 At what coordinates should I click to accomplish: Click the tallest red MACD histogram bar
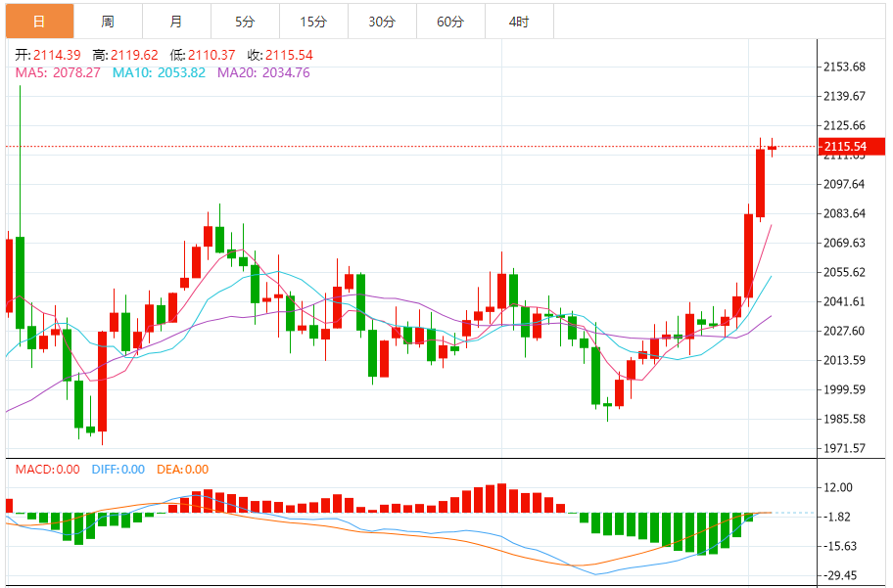point(501,498)
